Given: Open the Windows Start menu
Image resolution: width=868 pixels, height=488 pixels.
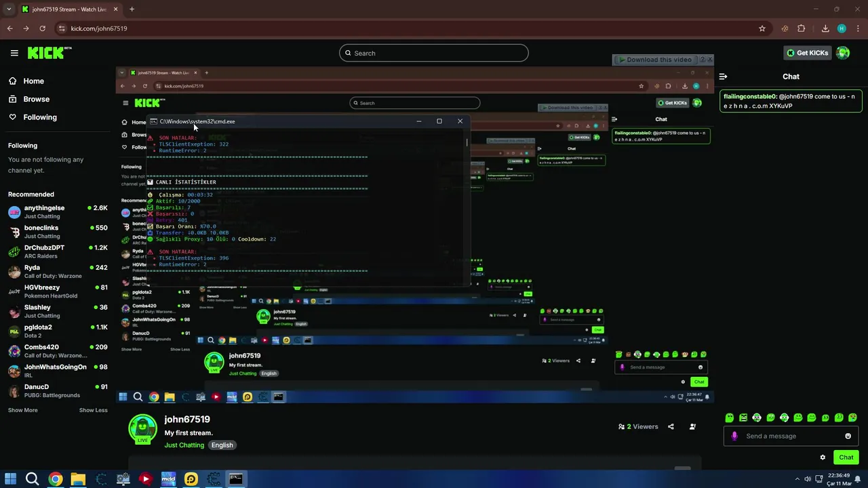Looking at the screenshot, I should 10,479.
